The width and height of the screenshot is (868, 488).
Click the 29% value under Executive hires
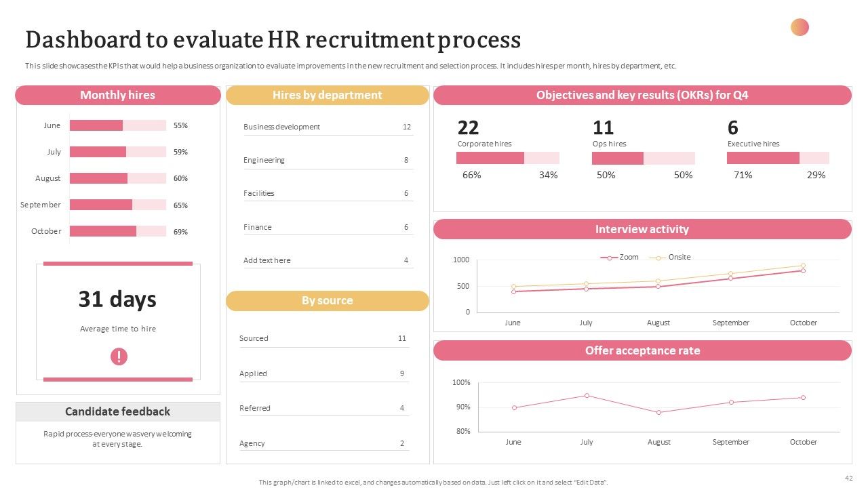816,175
